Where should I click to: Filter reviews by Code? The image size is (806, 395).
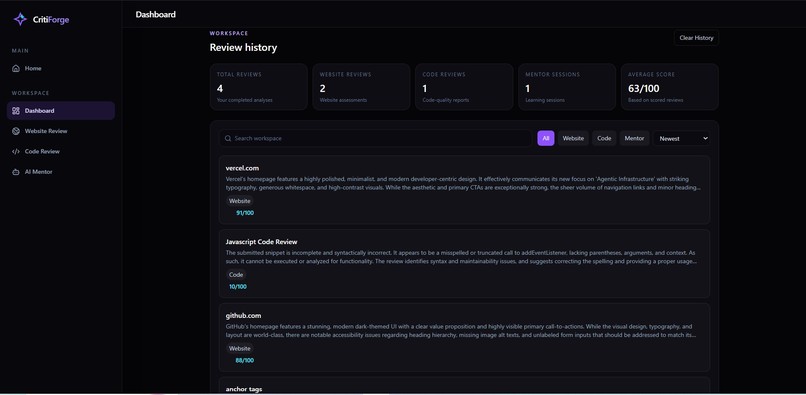point(604,138)
